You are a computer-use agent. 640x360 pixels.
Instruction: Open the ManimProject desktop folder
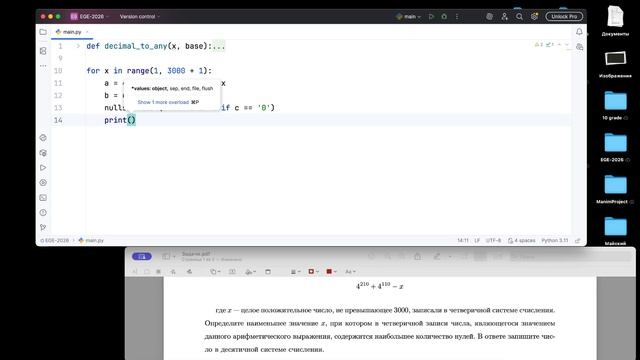(615, 189)
